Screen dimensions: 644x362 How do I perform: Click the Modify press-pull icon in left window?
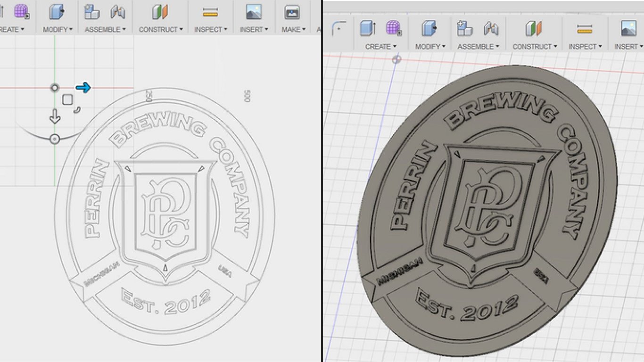click(58, 12)
